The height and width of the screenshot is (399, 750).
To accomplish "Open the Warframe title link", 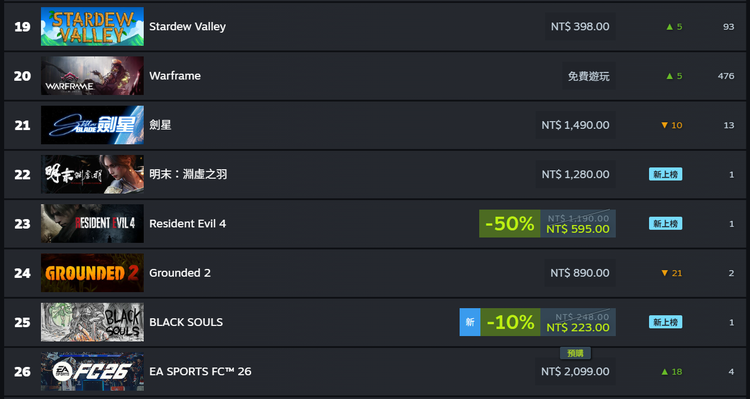I will point(175,76).
